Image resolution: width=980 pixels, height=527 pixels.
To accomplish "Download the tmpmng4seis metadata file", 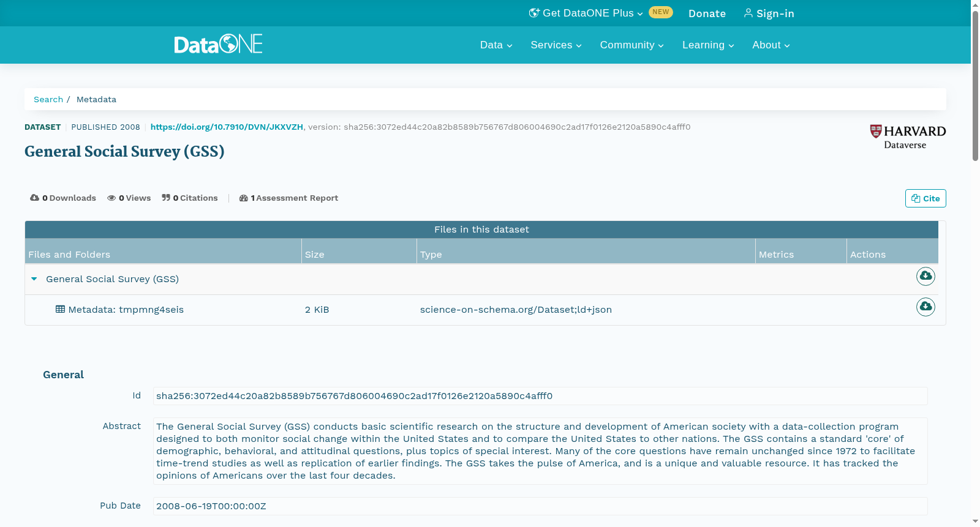I will tap(925, 307).
